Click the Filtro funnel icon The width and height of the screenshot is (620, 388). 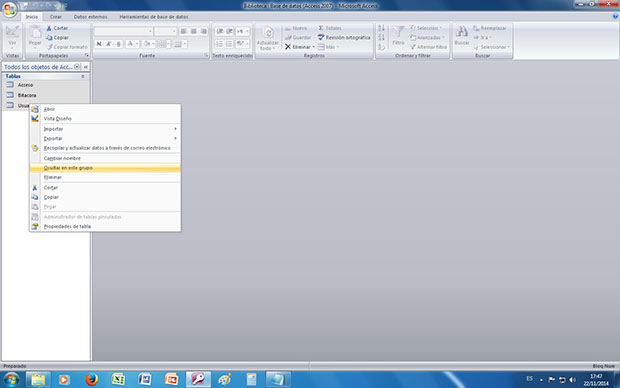398,32
